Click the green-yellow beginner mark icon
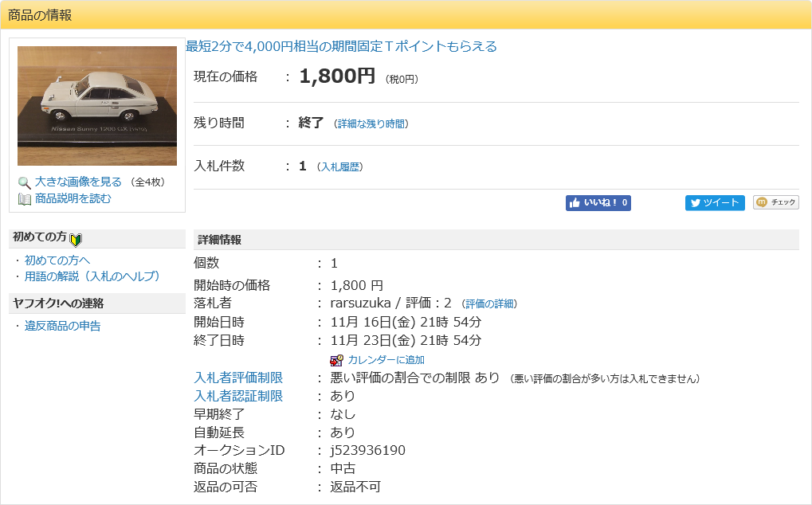Screen dimensions: 812x505 76,239
